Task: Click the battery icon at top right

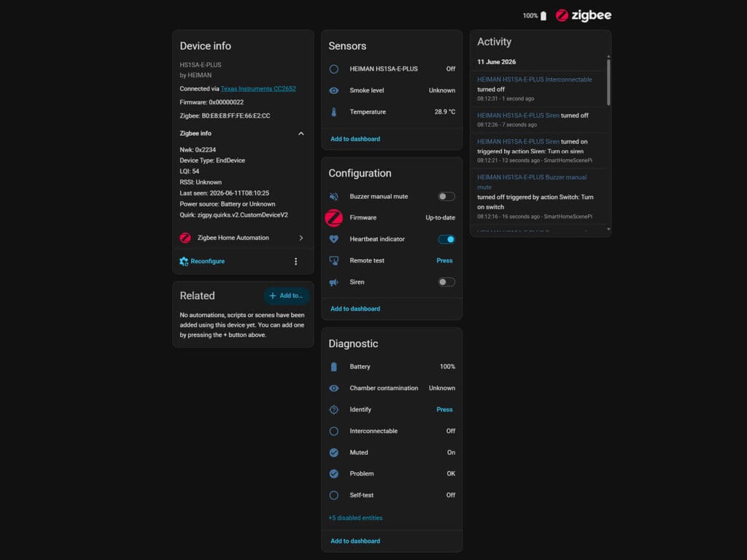Action: tap(543, 16)
